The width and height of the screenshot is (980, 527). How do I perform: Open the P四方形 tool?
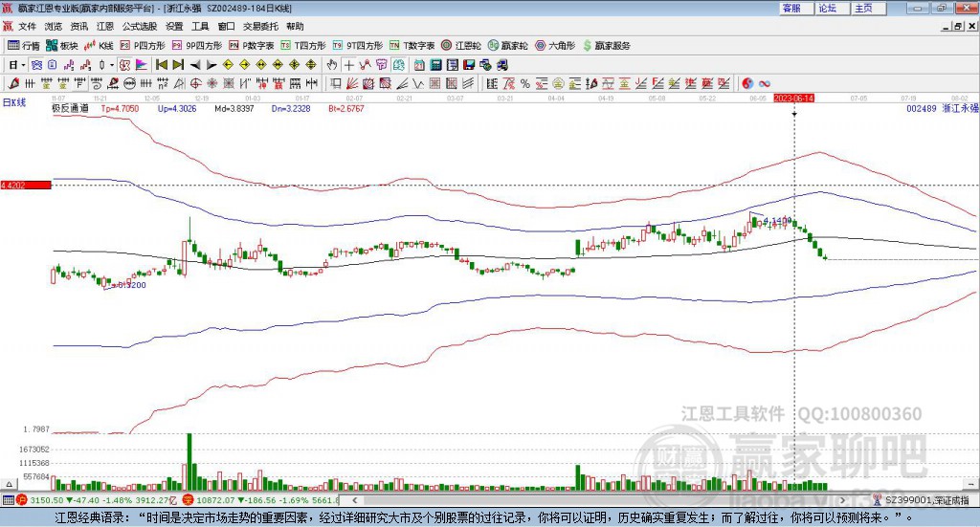[x=143, y=46]
